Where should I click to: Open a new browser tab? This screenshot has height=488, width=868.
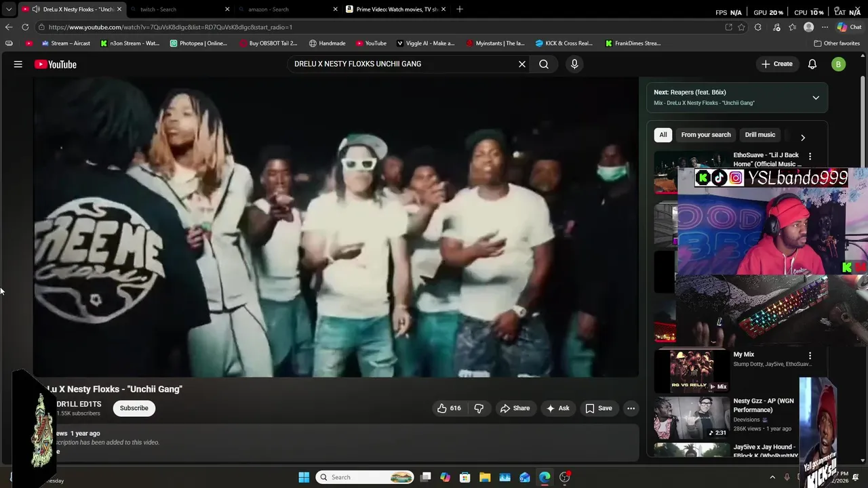[x=460, y=9]
